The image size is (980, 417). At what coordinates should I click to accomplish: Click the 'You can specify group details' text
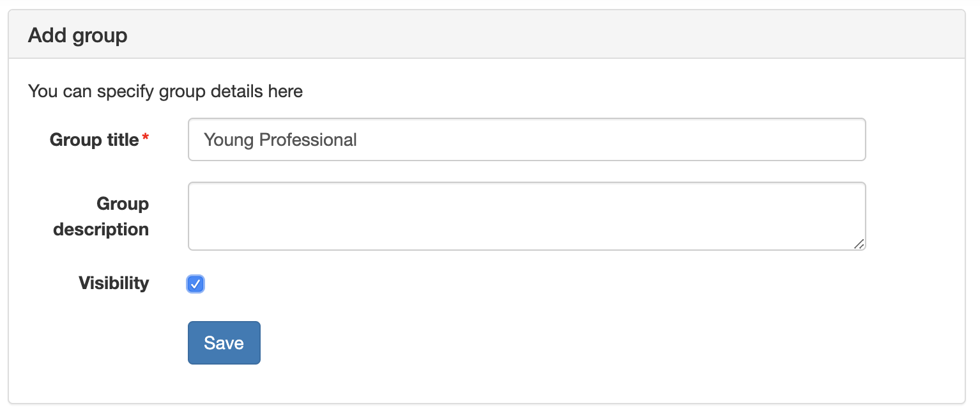(165, 91)
